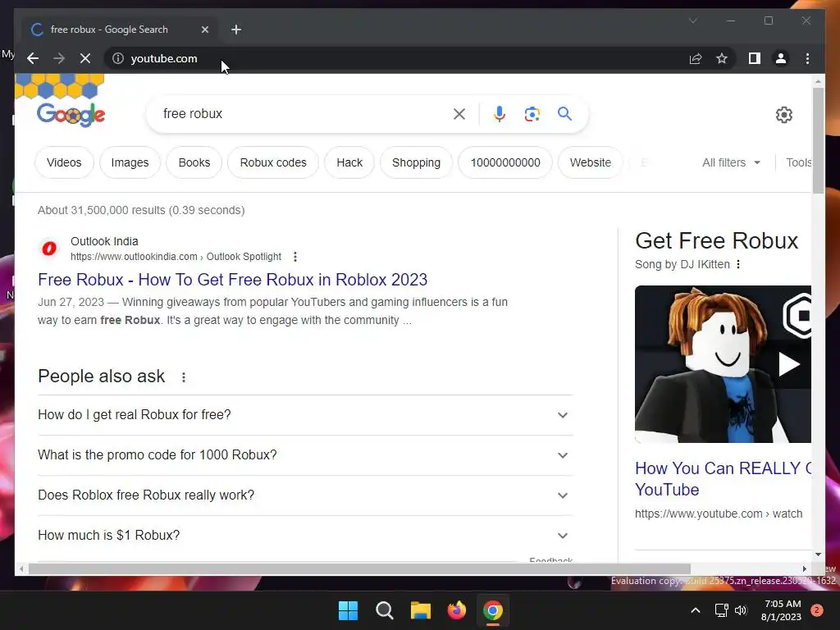Click the Chrome taskbar icon
The height and width of the screenshot is (630, 840).
point(493,610)
